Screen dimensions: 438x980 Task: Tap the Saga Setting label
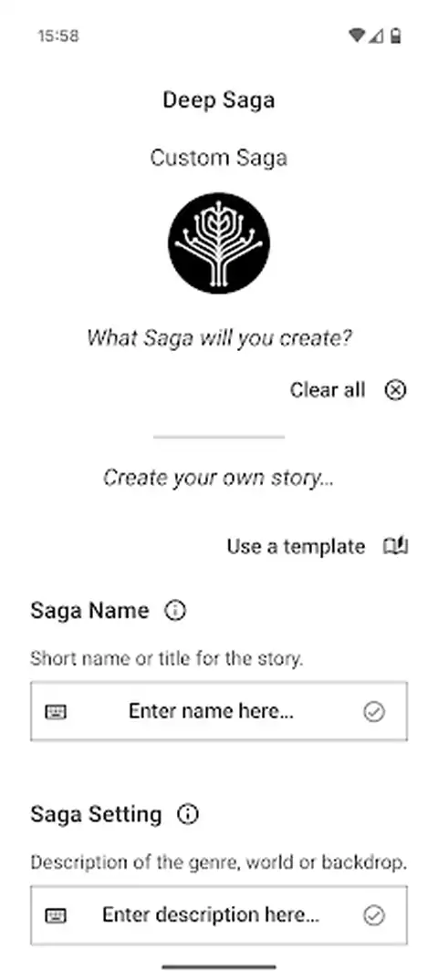(96, 814)
